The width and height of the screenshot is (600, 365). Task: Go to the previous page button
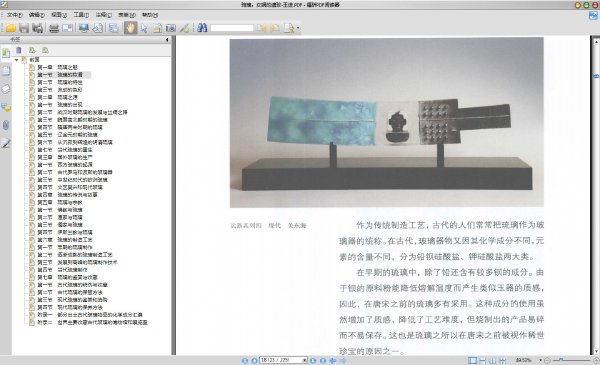pyautogui.click(x=254, y=360)
